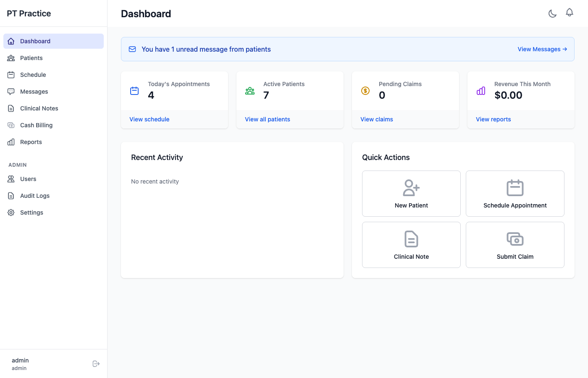This screenshot has width=588, height=378.
Task: Open Reports via the bar chart icon
Action: click(x=11, y=142)
